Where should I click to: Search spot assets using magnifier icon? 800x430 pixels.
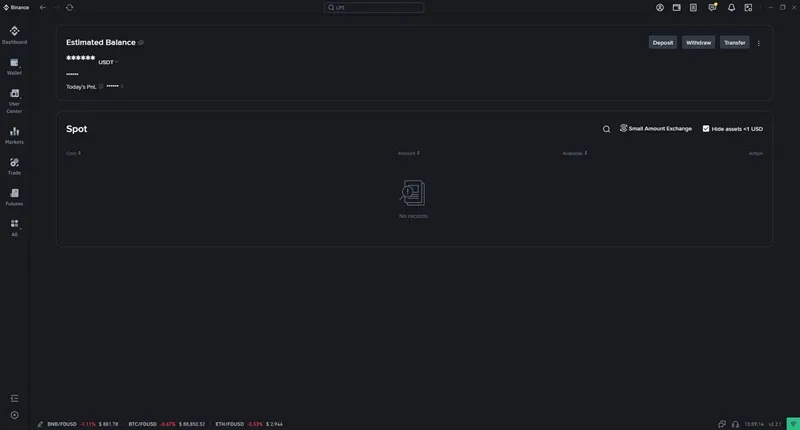[606, 129]
